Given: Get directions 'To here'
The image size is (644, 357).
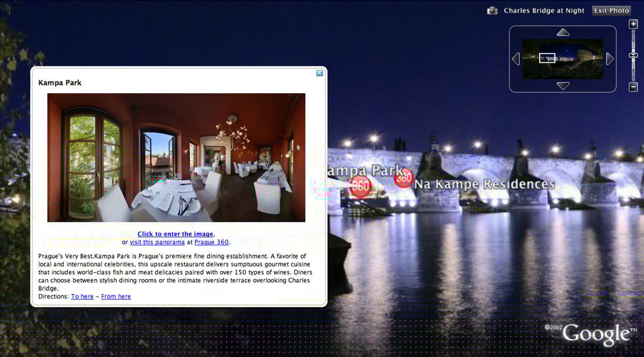Looking at the screenshot, I should click(x=82, y=296).
